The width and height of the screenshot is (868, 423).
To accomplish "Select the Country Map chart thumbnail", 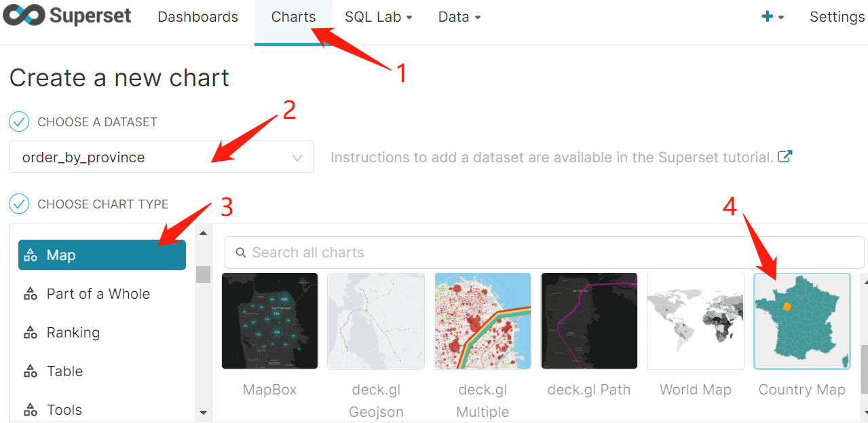I will (x=801, y=320).
